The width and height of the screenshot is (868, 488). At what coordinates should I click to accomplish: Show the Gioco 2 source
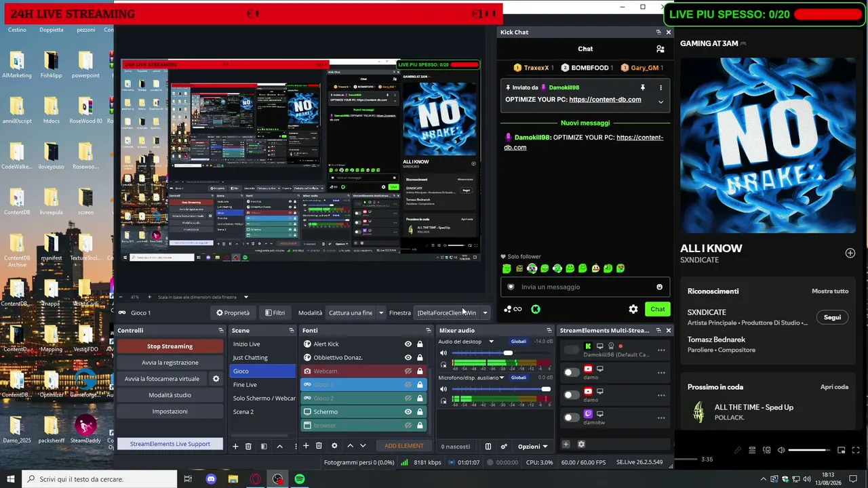pos(408,398)
